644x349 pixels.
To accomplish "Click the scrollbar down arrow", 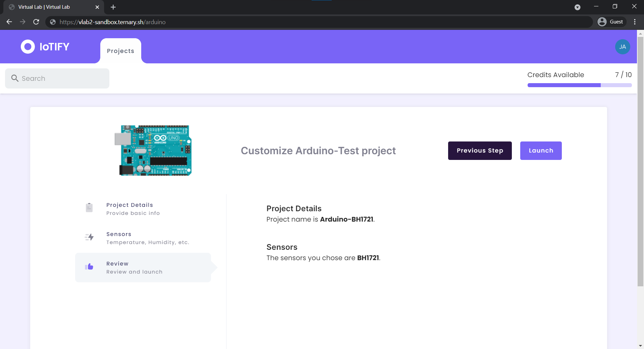I will point(640,346).
